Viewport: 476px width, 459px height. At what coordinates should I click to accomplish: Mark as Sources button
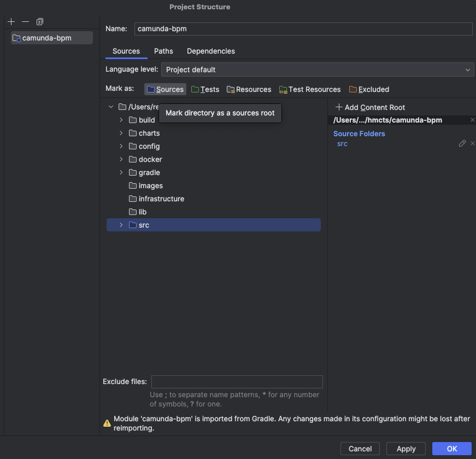pyautogui.click(x=165, y=89)
